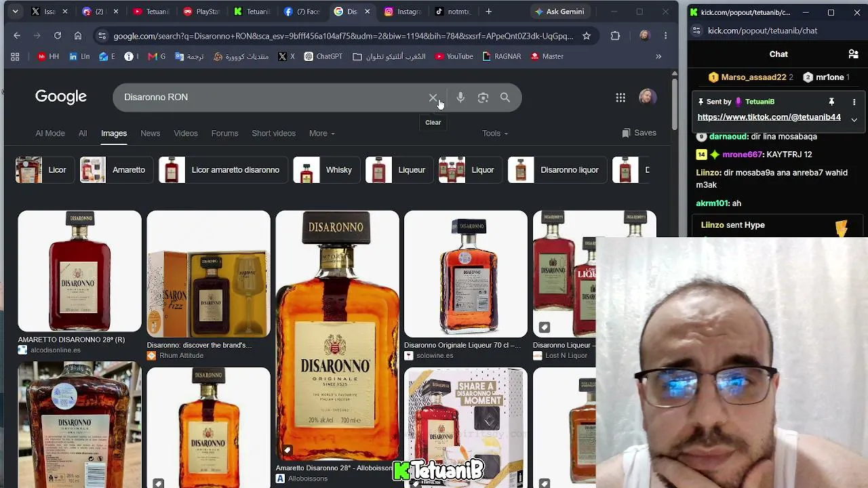Expand the More search filters dropdown

click(322, 134)
